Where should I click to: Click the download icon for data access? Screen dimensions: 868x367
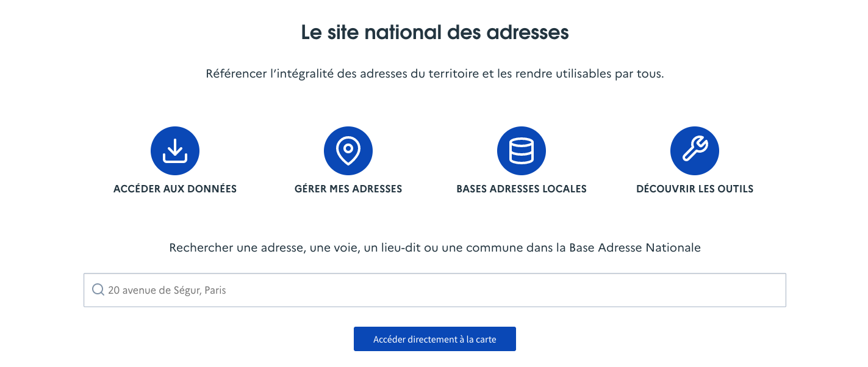tap(175, 151)
